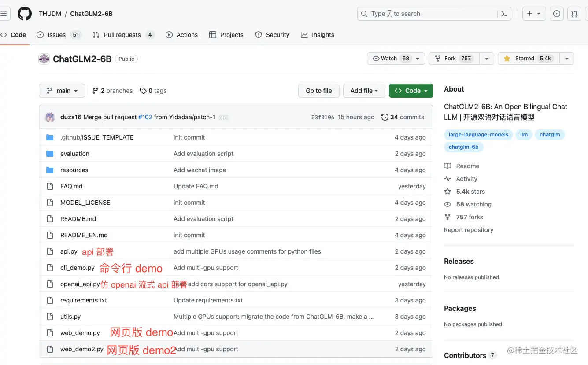
Task: Open the cli_demo.py file
Action: tap(78, 268)
